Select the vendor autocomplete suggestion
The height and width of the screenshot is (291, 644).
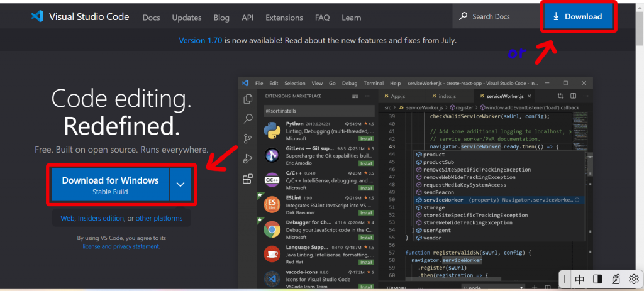[499, 238]
